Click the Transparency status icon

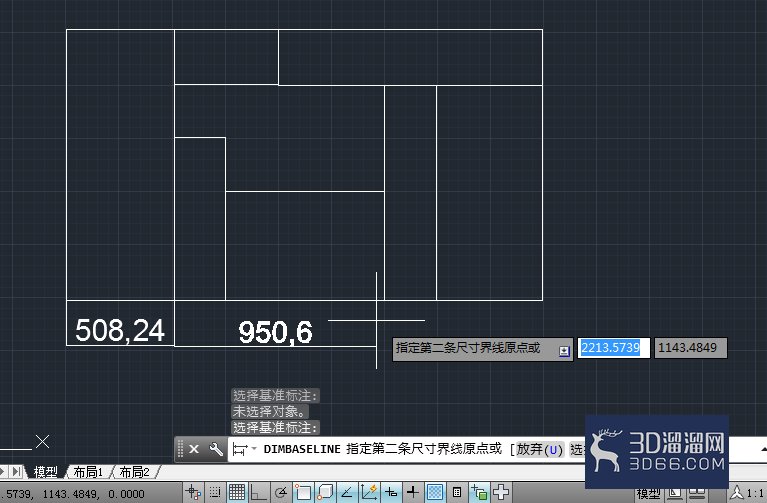(x=435, y=492)
